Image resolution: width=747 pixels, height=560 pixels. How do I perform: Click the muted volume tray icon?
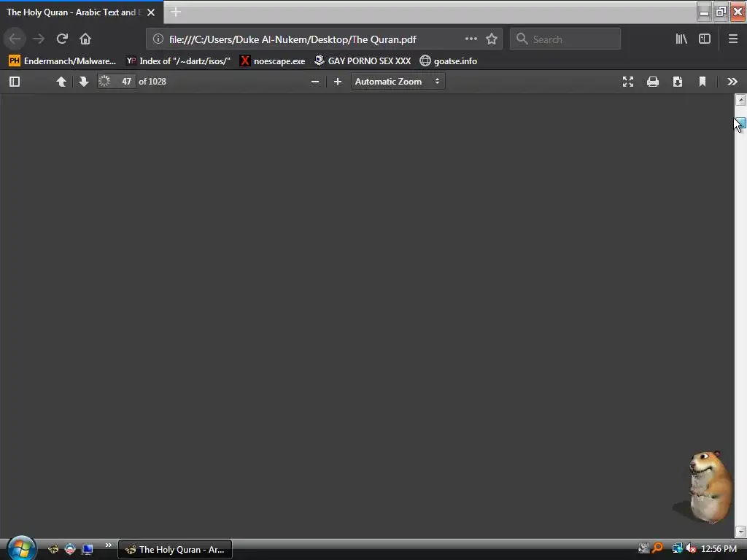pyautogui.click(x=691, y=548)
